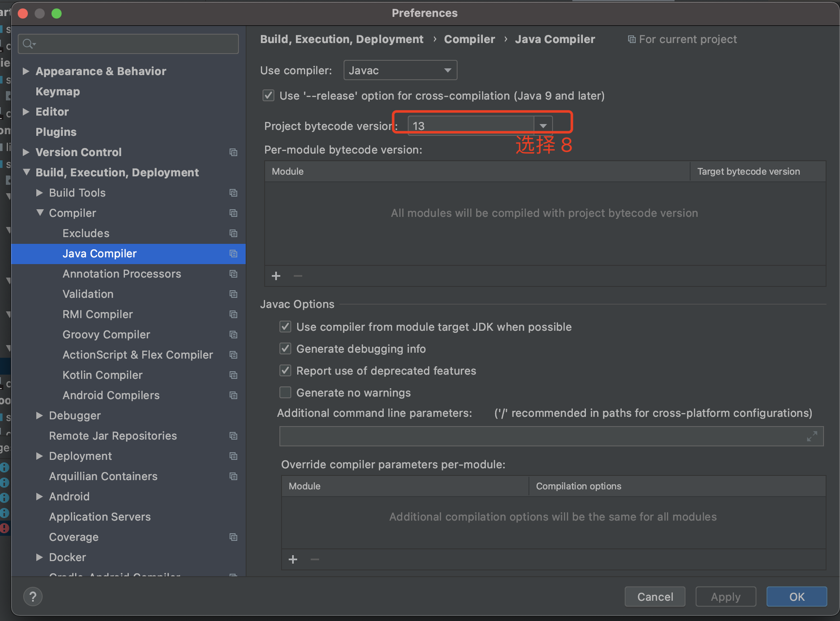The width and height of the screenshot is (840, 621).
Task: Toggle '--release' option for cross-compilation checkbox
Action: [x=268, y=96]
